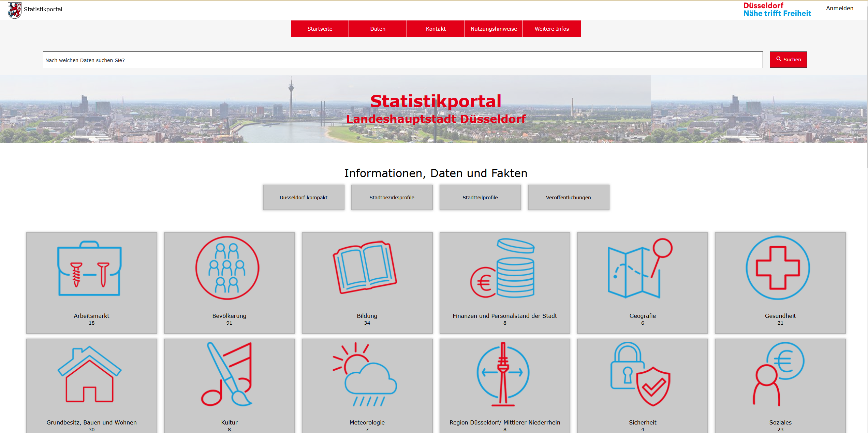Open the Nutzungshinweise menu item
The height and width of the screenshot is (433, 868).
(x=494, y=29)
